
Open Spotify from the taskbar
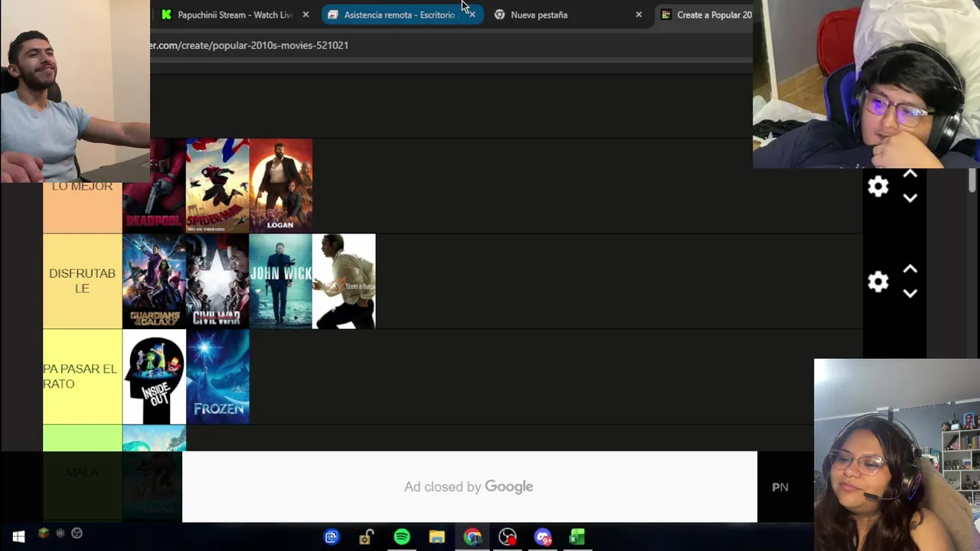(402, 537)
